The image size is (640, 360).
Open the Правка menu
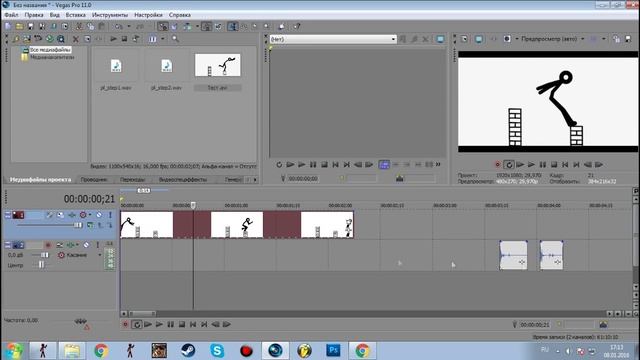tap(34, 15)
